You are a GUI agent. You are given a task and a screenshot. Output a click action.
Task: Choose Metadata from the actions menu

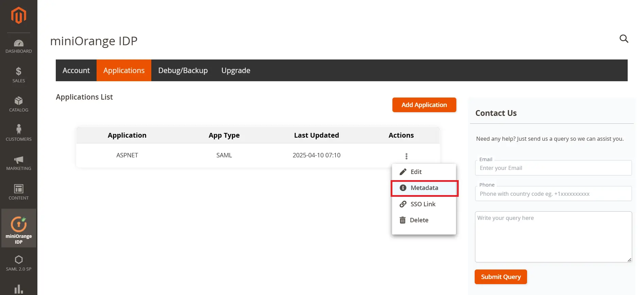point(424,188)
